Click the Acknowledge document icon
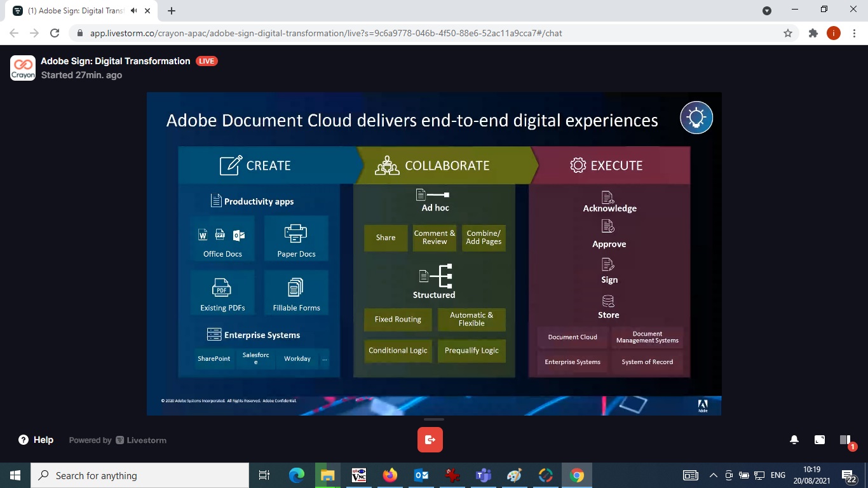The width and height of the screenshot is (868, 488). point(608,197)
